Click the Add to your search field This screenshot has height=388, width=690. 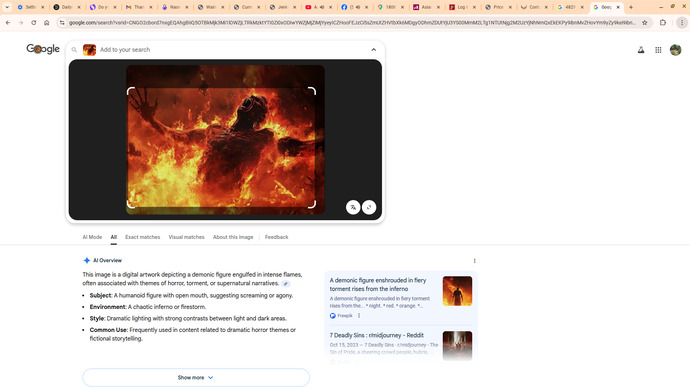pyautogui.click(x=233, y=50)
